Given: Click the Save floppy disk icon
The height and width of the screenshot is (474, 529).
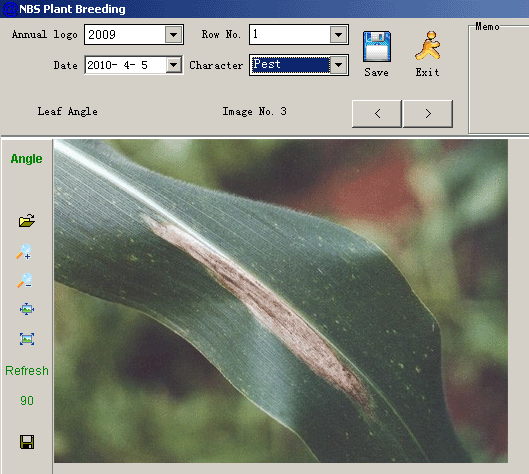Looking at the screenshot, I should click(377, 47).
